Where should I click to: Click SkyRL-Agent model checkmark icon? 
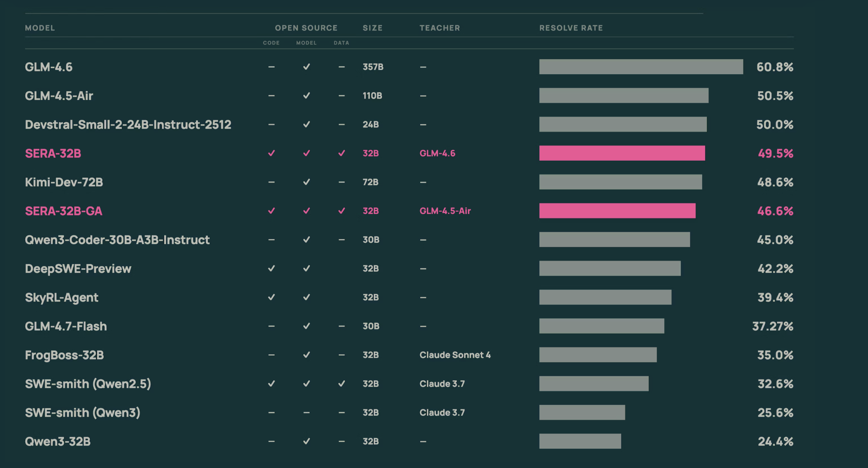[306, 297]
